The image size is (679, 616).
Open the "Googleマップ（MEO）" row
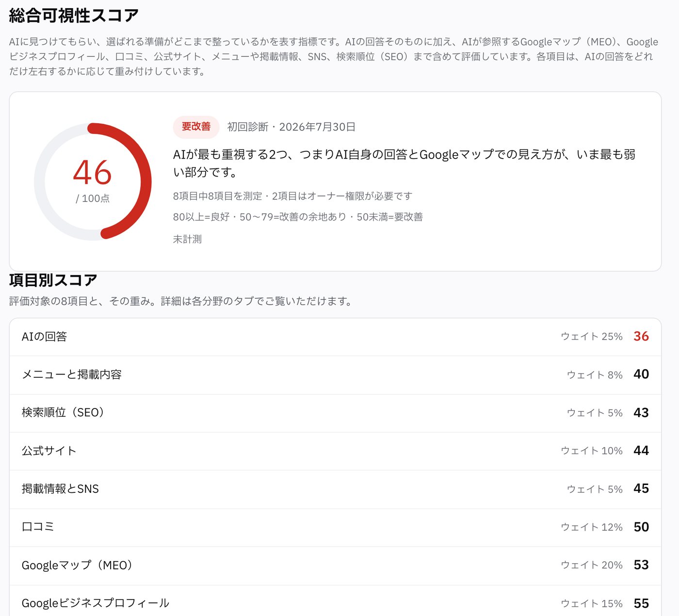tap(335, 565)
